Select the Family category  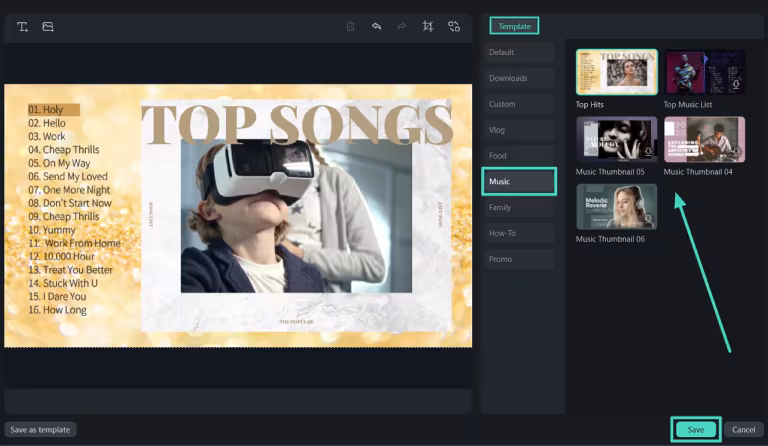(x=518, y=208)
